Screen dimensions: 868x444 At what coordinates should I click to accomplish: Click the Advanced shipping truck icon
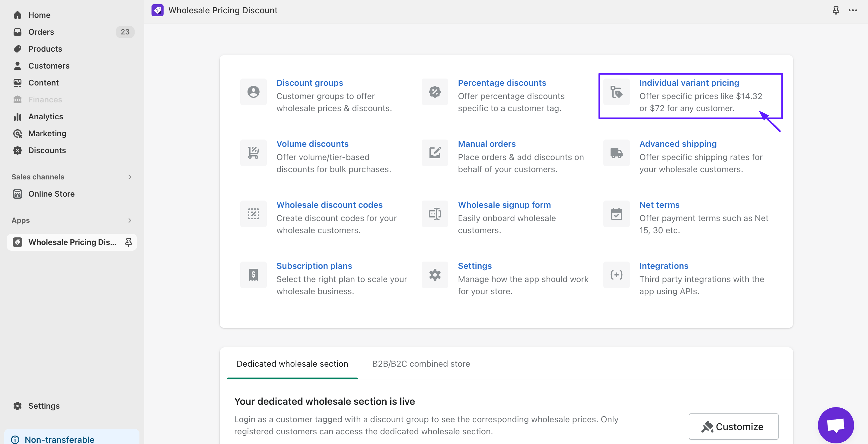click(x=616, y=153)
